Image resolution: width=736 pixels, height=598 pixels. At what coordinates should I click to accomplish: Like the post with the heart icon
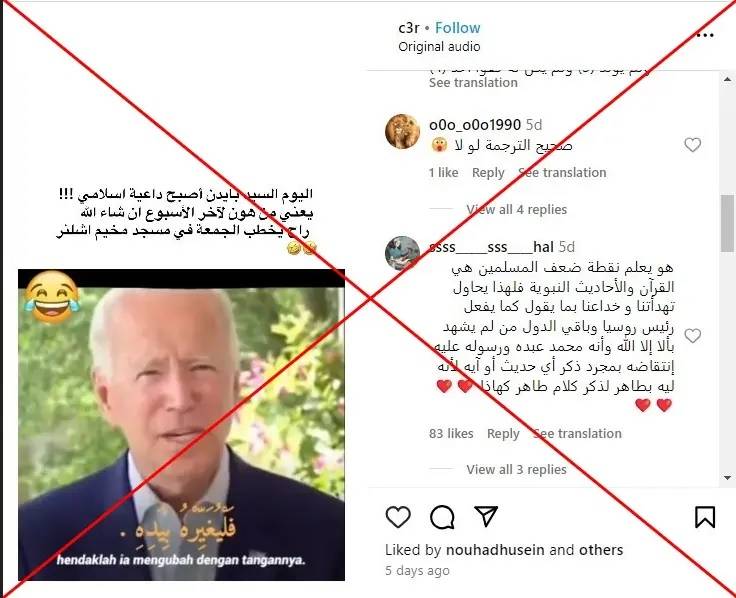[x=398, y=517]
